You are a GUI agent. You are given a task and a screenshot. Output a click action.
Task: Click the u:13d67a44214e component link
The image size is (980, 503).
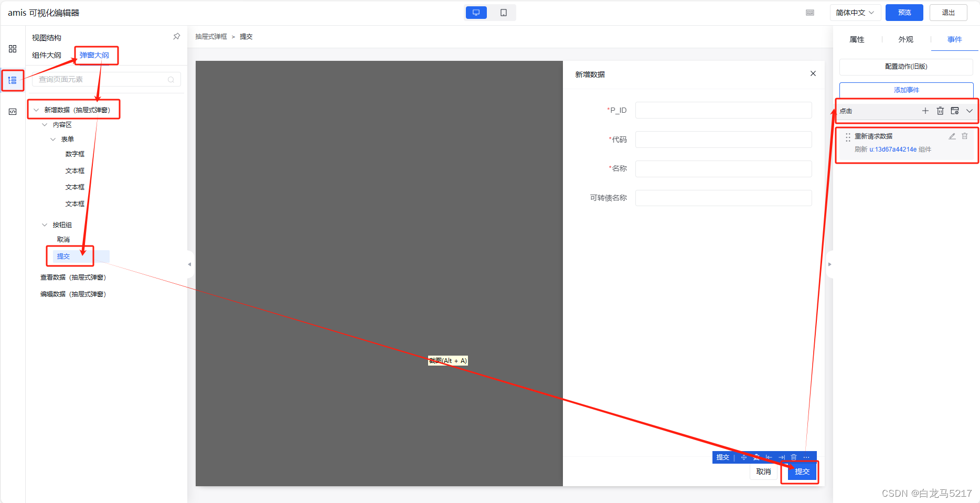coord(893,149)
